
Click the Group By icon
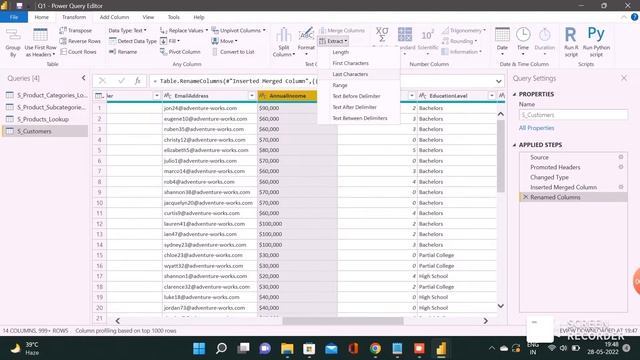[x=13, y=42]
